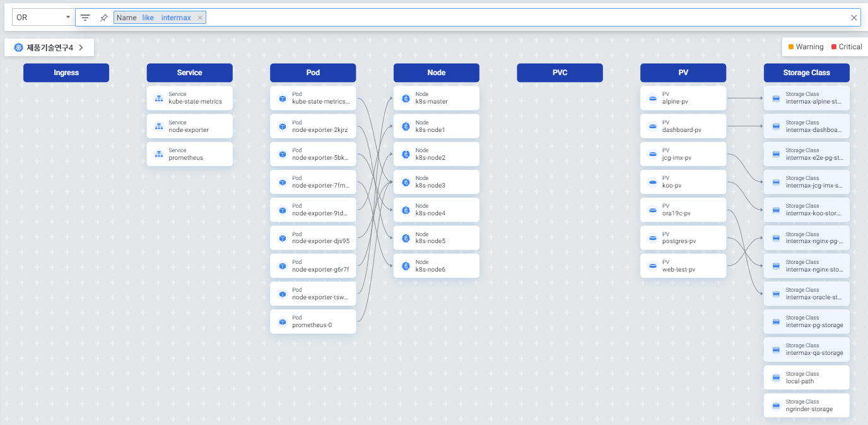Click the PVC column header
The height and width of the screenshot is (425, 868).
pyautogui.click(x=560, y=73)
